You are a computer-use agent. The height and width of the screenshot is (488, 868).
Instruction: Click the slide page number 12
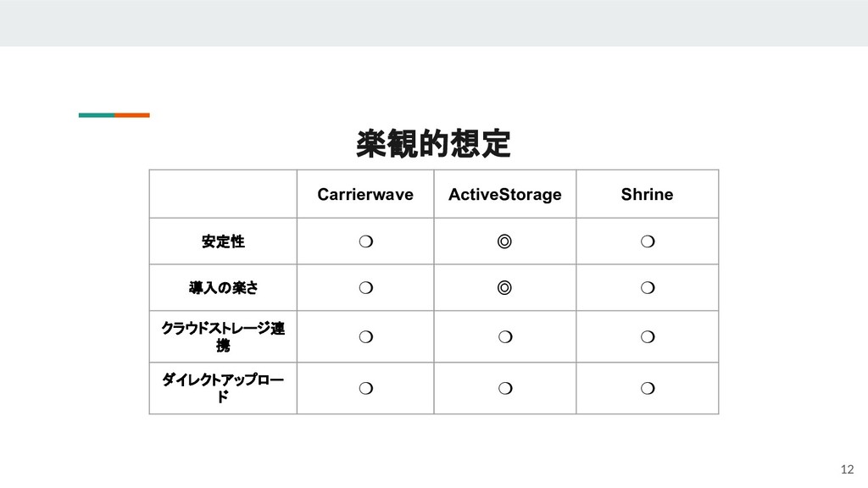click(x=845, y=469)
